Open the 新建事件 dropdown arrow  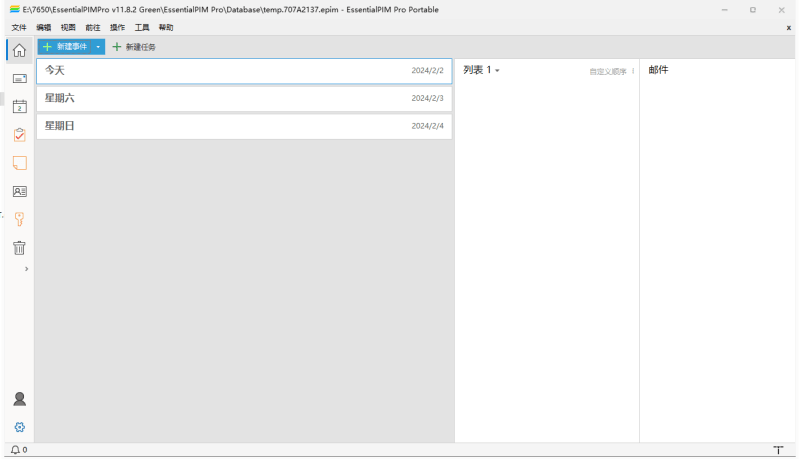[x=98, y=47]
